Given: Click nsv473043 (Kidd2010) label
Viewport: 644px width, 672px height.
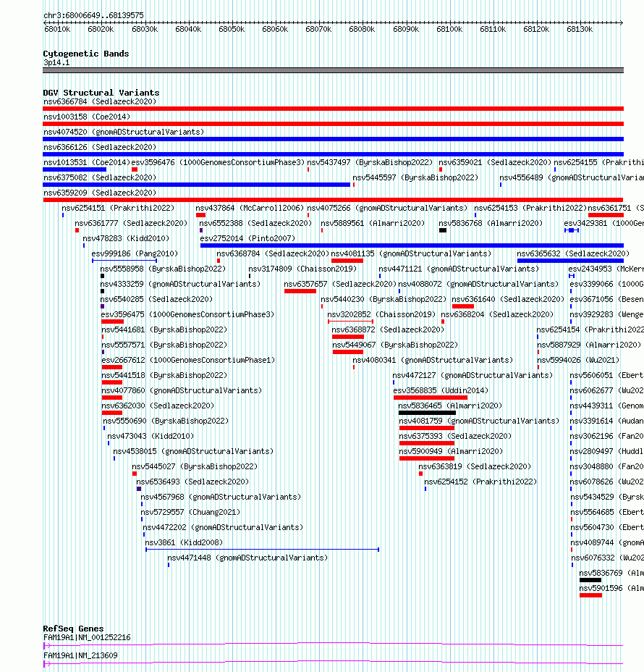Looking at the screenshot, I should pos(151,436).
